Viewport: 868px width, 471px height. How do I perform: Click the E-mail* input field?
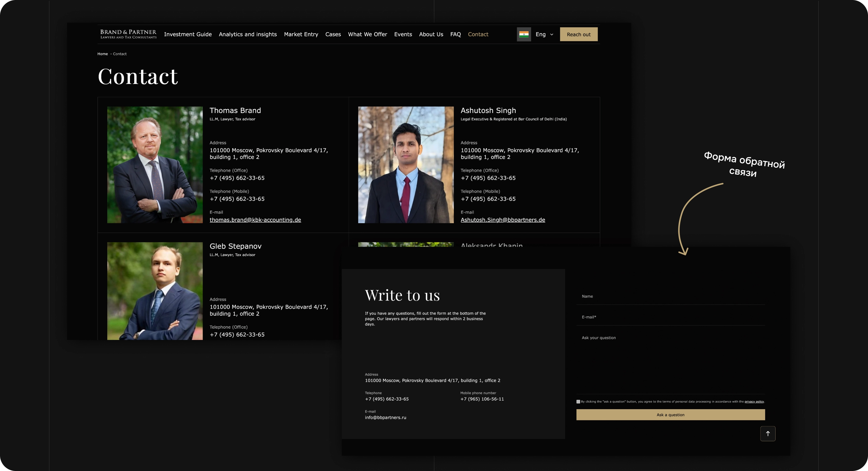coord(670,317)
